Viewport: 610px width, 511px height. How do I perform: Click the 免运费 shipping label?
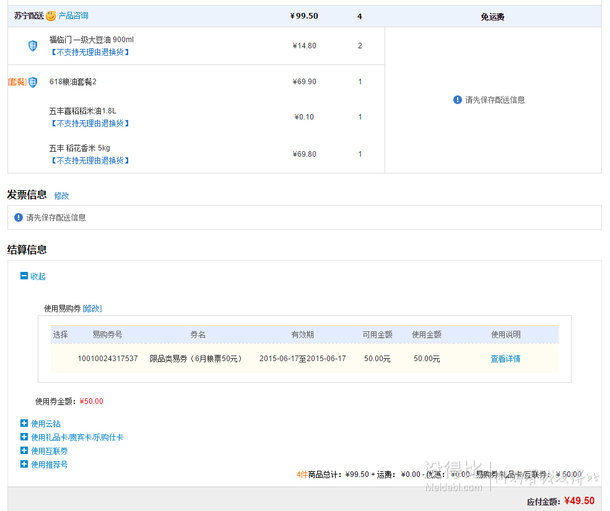(x=493, y=17)
